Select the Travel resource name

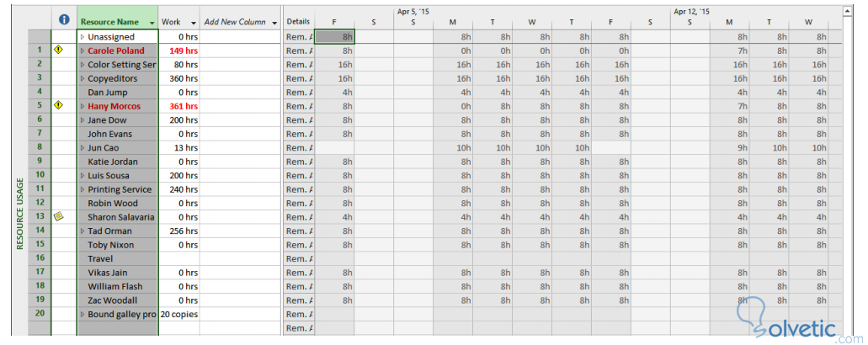(100, 259)
